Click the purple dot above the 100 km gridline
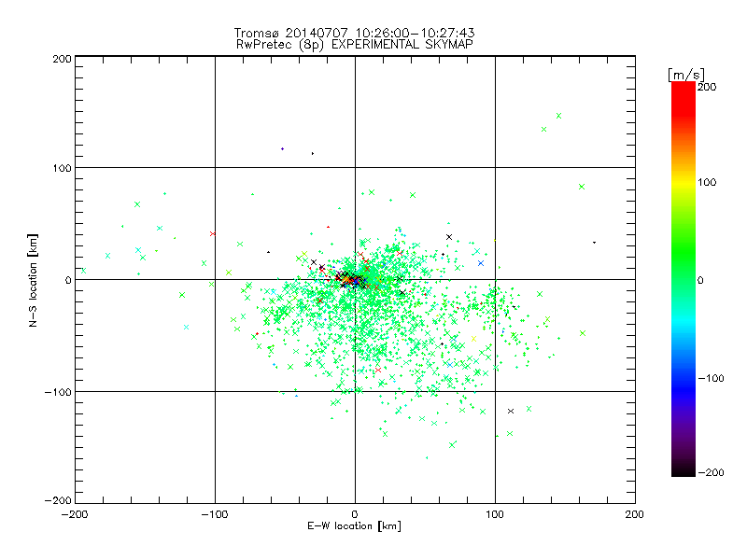The height and width of the screenshot is (560, 747). click(283, 149)
